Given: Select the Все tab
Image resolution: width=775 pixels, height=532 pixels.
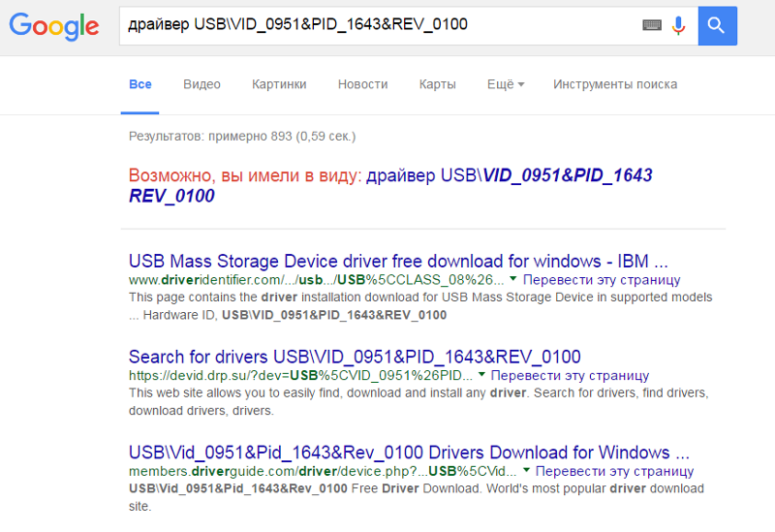Looking at the screenshot, I should tap(140, 84).
